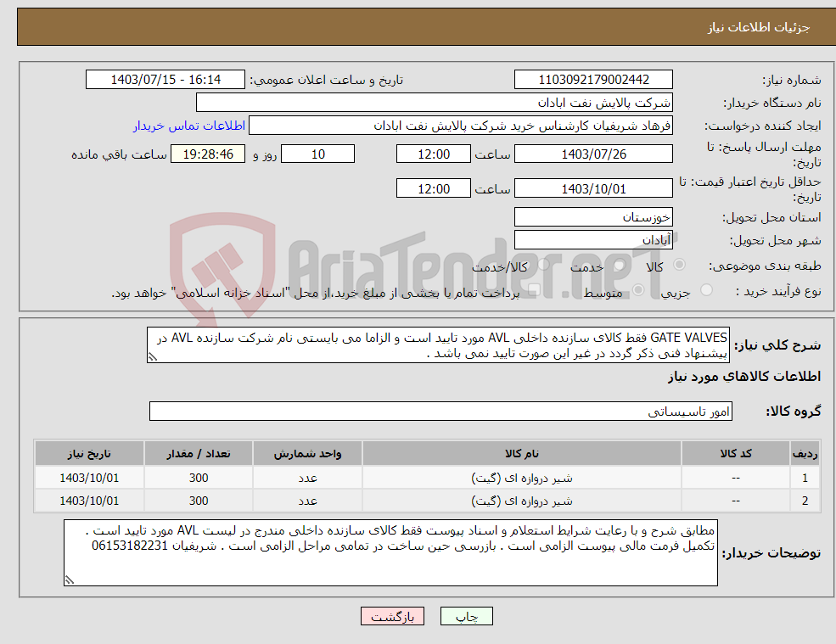Image resolution: width=836 pixels, height=644 pixels.
Task: Select the کالا/خدمت radio button
Action: click(543, 265)
